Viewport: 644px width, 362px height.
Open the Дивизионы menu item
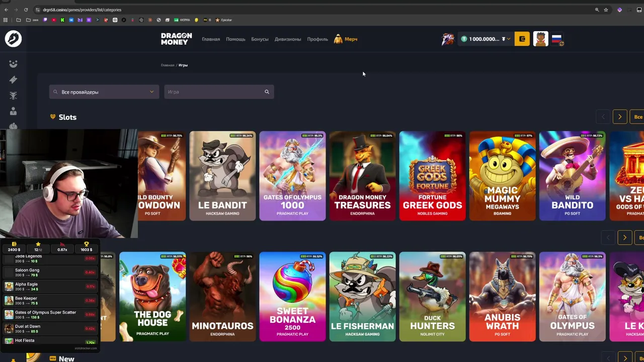(288, 39)
